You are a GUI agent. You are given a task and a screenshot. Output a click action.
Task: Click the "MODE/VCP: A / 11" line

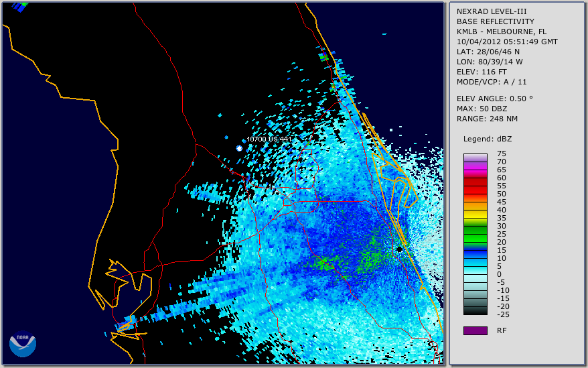(x=492, y=82)
